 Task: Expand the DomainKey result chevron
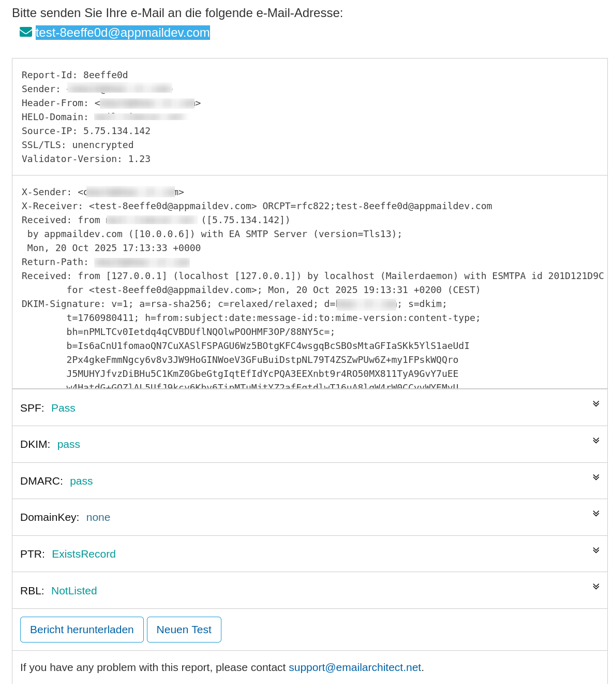point(596,514)
